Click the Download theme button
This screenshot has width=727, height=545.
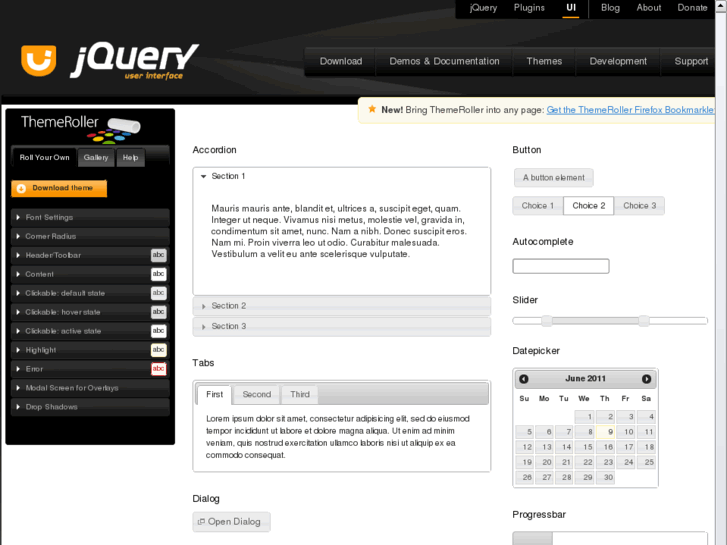coord(59,188)
